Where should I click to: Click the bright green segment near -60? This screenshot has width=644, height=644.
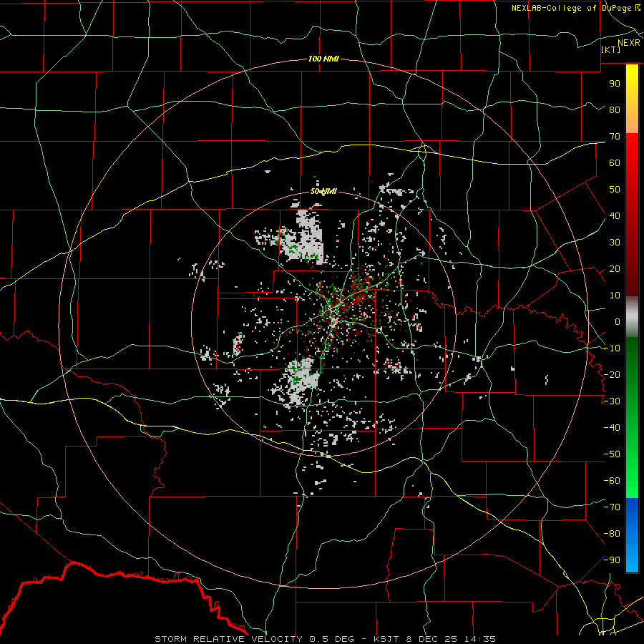point(632,481)
